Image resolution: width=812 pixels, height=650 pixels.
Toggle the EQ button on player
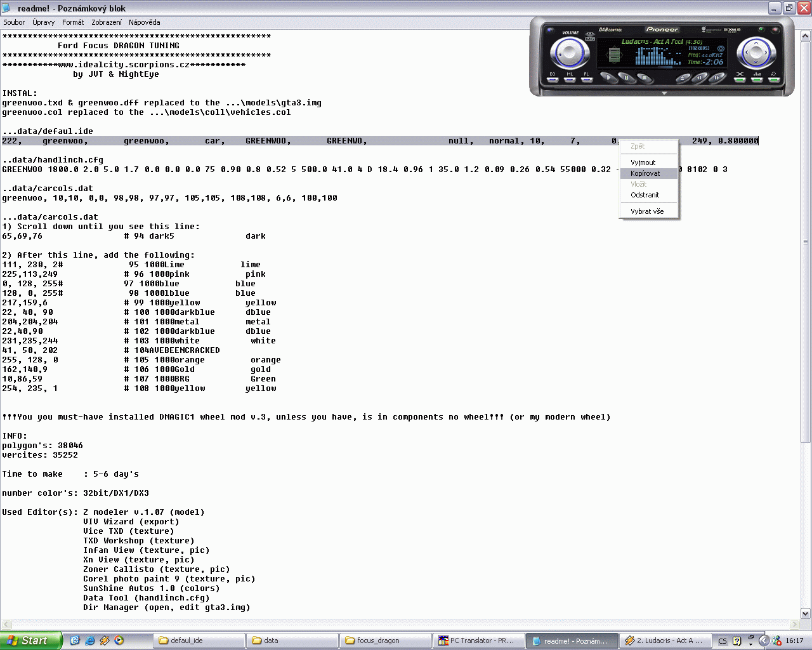coord(553,79)
